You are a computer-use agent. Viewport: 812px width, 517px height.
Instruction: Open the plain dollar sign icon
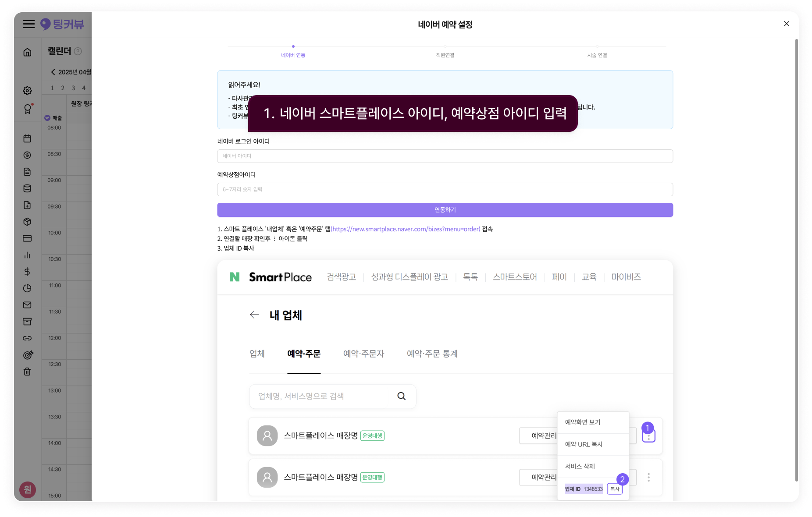pos(27,272)
